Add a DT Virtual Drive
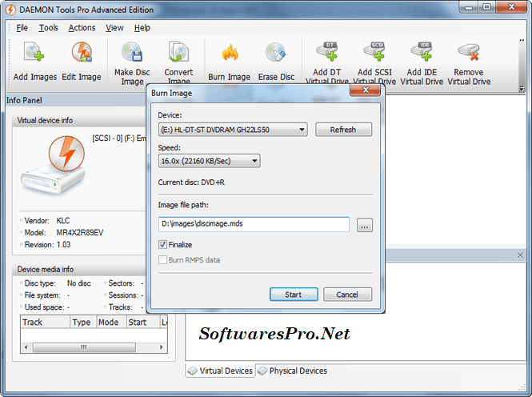The width and height of the screenshot is (532, 397). point(327,51)
